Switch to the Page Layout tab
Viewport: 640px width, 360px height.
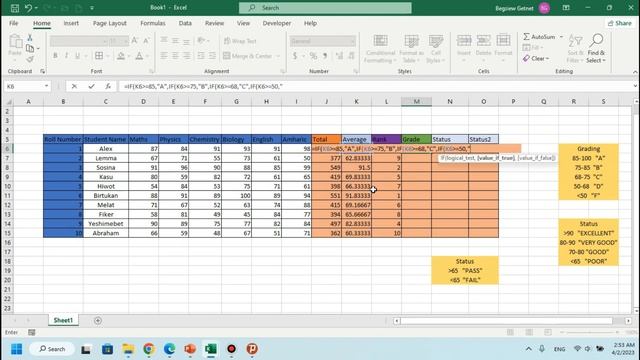tap(109, 23)
